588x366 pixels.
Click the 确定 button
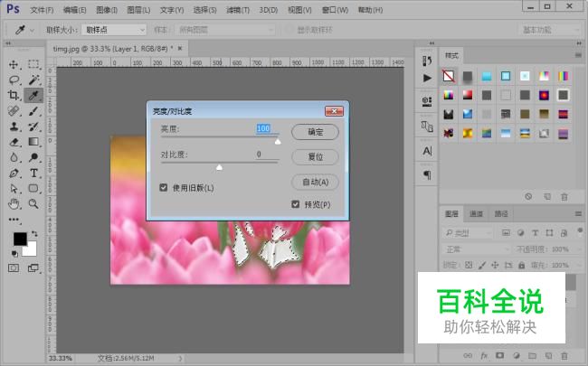[315, 132]
